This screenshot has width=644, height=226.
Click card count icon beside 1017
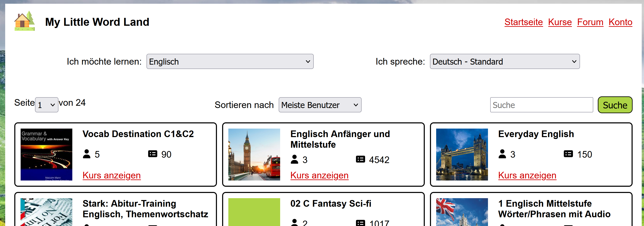coord(360,222)
